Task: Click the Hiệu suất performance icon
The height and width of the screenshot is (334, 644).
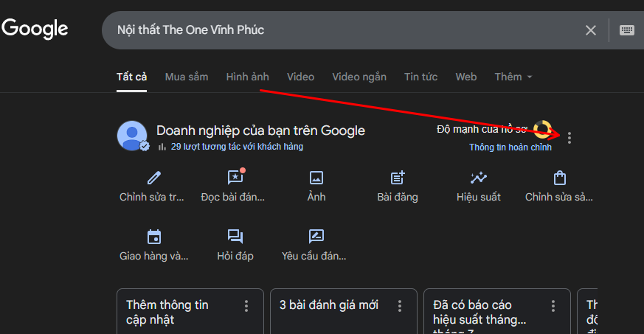Action: [479, 178]
